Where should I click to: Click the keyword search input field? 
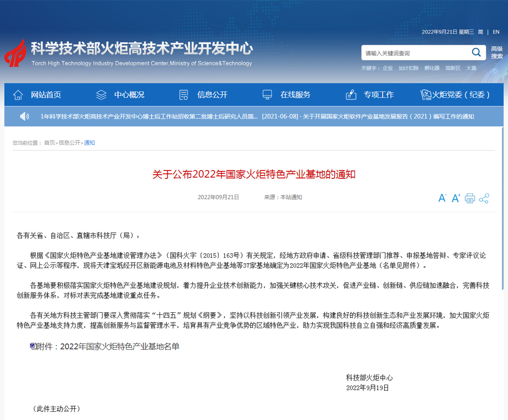point(416,53)
